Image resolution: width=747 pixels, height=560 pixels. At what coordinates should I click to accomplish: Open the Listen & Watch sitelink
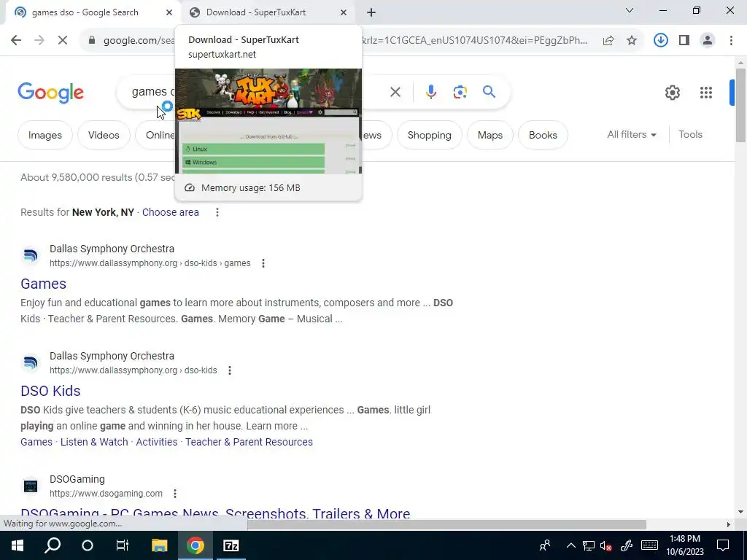(x=94, y=442)
